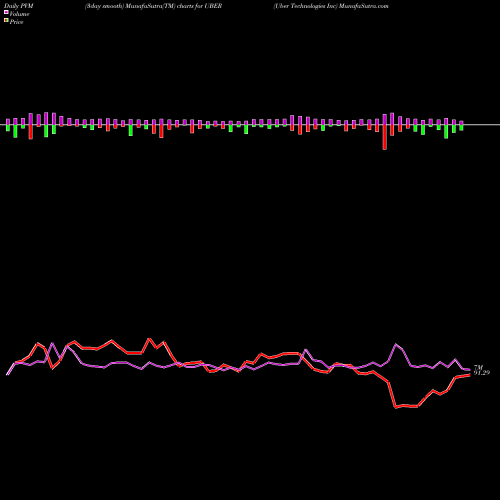Select the 'Volume' legend label

(19, 14)
